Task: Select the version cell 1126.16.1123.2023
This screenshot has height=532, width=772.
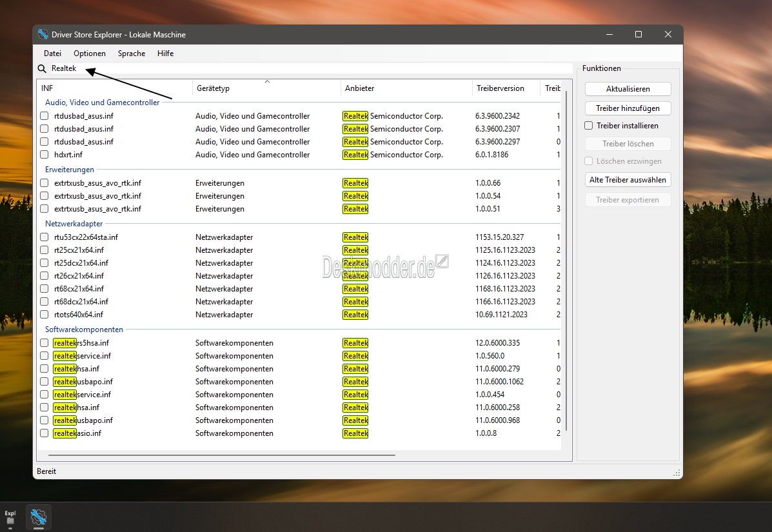Action: point(505,275)
